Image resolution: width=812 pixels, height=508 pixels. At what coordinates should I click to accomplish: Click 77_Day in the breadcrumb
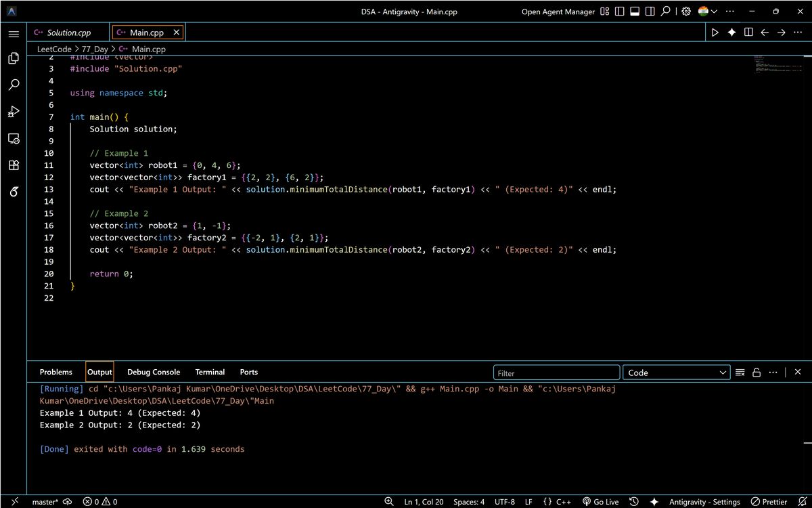point(95,49)
